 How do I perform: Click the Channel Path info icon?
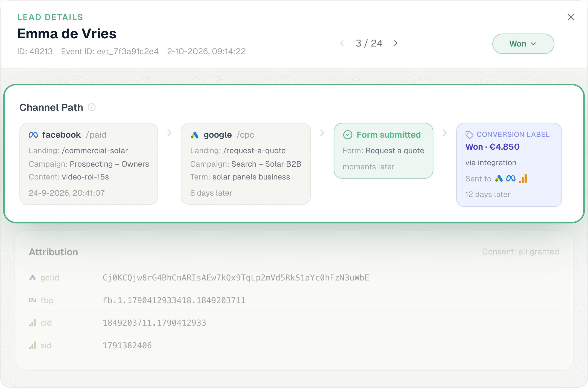pos(92,107)
